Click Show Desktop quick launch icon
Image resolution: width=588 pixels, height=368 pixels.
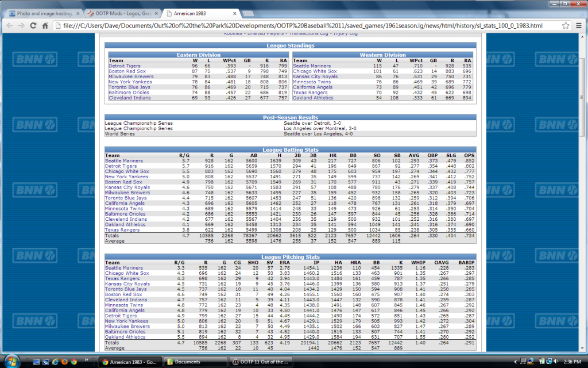[36, 362]
